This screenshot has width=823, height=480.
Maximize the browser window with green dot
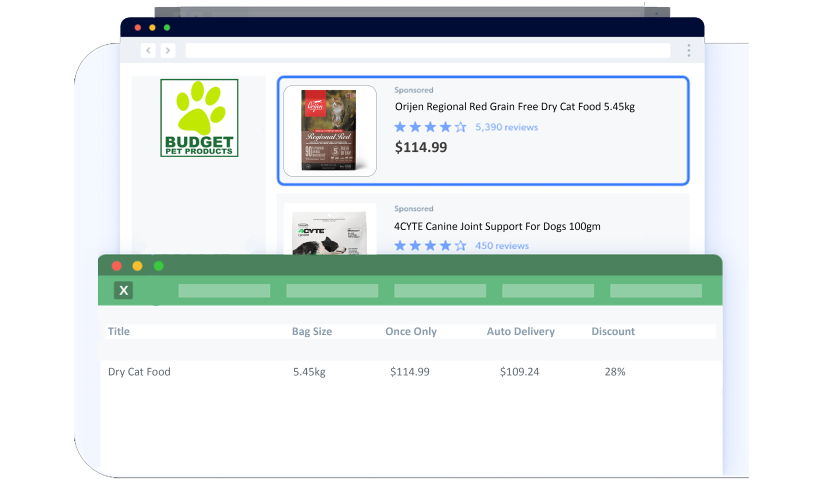pos(167,27)
